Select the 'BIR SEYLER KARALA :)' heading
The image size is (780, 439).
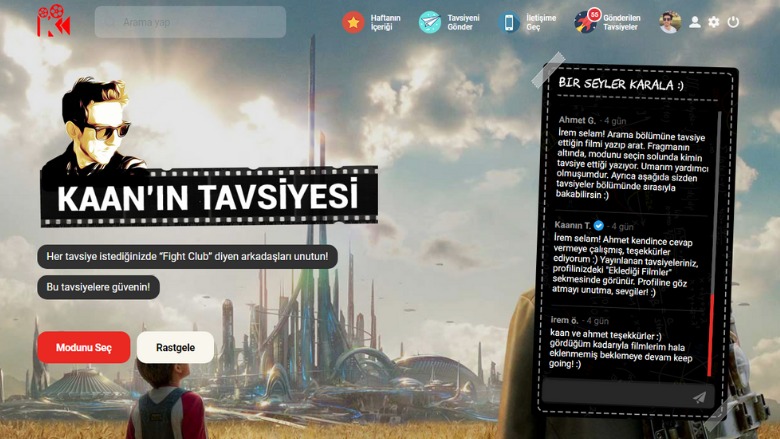pyautogui.click(x=621, y=84)
